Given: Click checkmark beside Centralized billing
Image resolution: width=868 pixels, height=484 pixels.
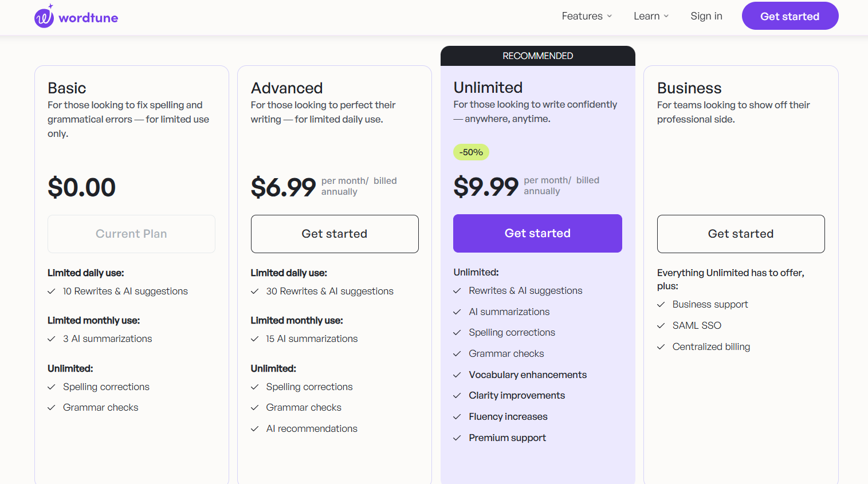Looking at the screenshot, I should click(x=661, y=347).
